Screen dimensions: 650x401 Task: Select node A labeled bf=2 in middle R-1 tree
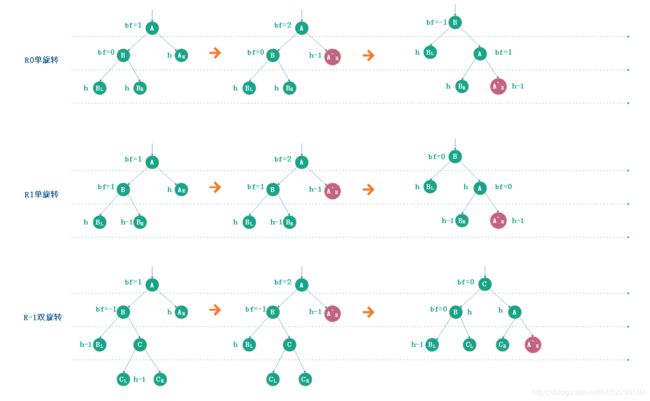point(301,285)
